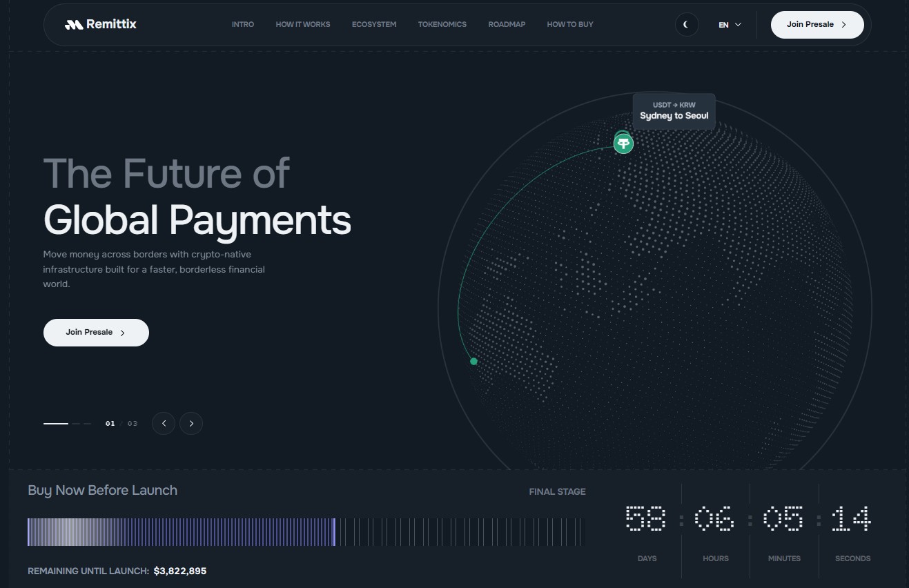This screenshot has height=588, width=909.
Task: Open the Roadmap nav item
Action: click(x=507, y=24)
